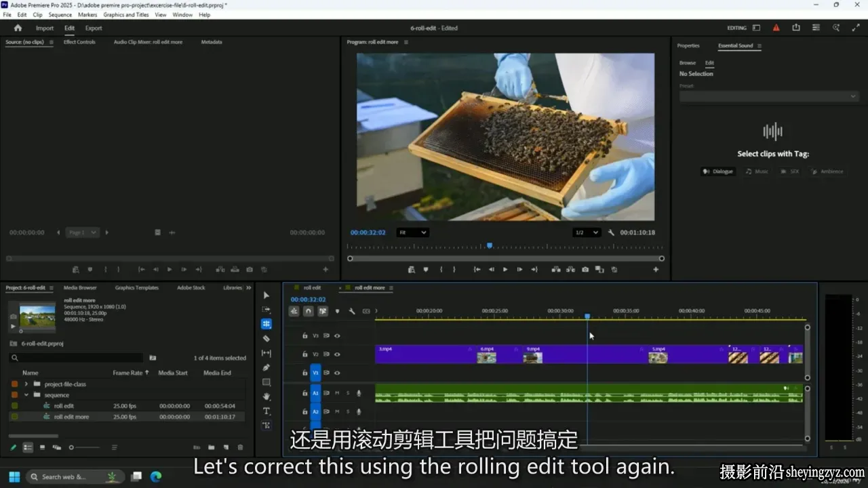Select the Razor tool
The height and width of the screenshot is (488, 868).
pos(266,338)
